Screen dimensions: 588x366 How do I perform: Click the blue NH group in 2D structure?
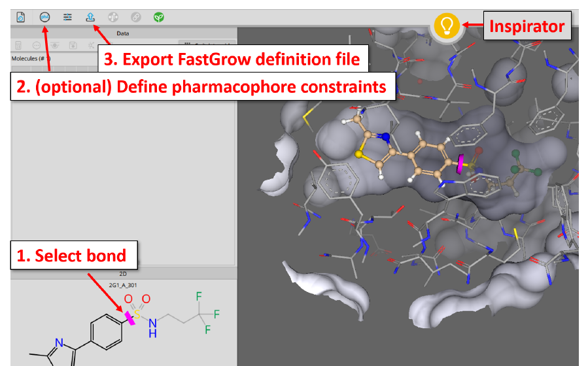[x=152, y=328]
